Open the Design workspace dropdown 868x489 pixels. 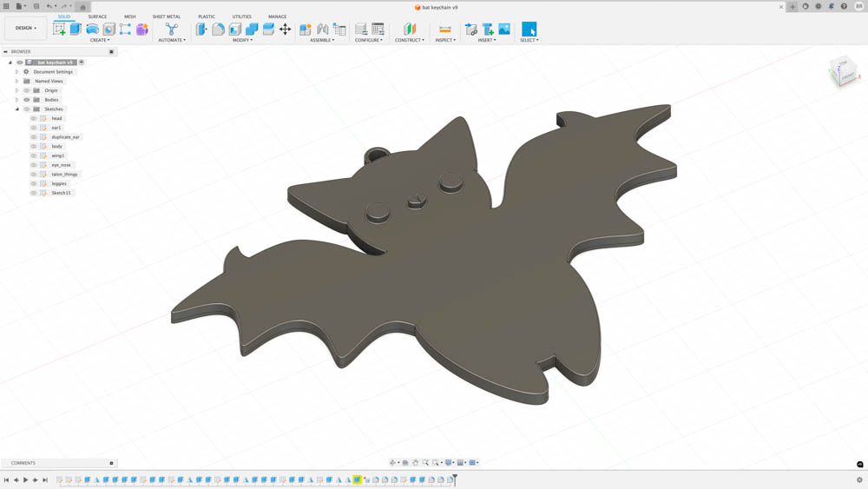click(x=25, y=28)
